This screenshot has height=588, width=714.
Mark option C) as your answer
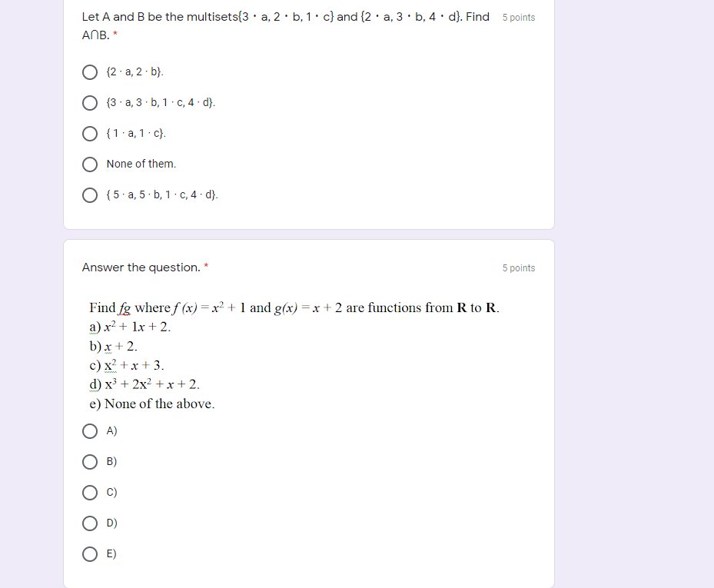click(x=90, y=493)
